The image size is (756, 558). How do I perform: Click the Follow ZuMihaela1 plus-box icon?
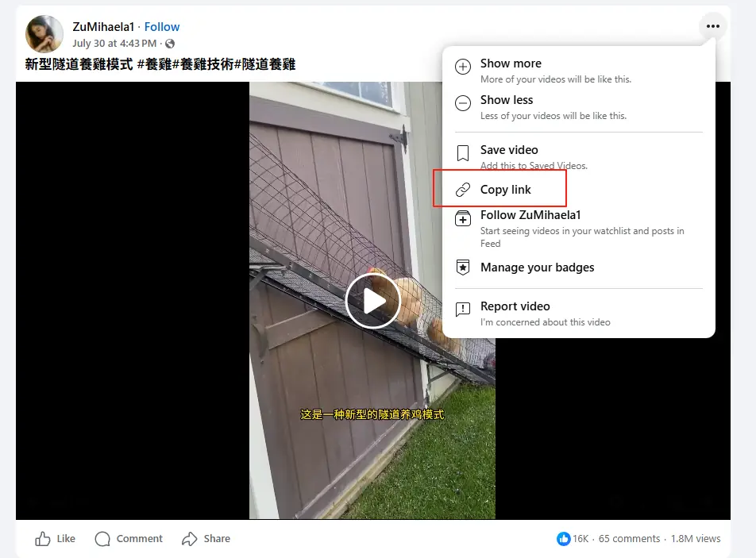(463, 219)
